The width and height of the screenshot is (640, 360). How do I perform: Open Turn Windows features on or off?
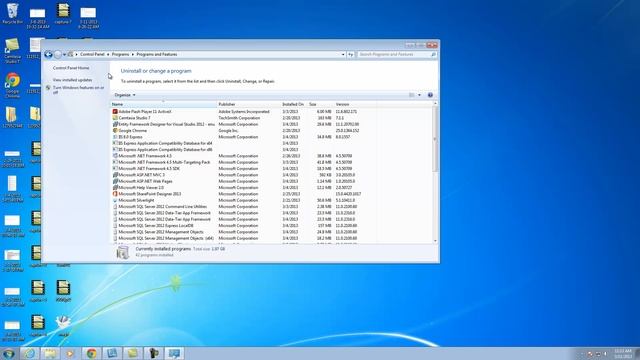[x=78, y=90]
